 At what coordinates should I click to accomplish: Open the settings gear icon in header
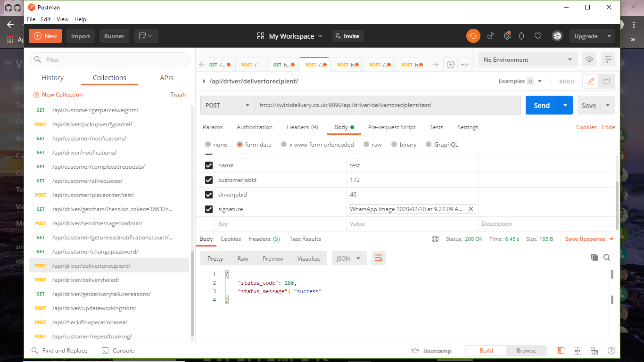[507, 36]
